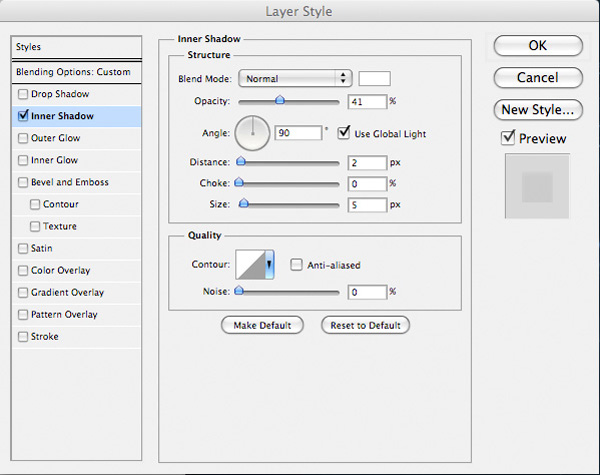The image size is (600, 475).
Task: Confirm with the OK button
Action: [x=538, y=46]
